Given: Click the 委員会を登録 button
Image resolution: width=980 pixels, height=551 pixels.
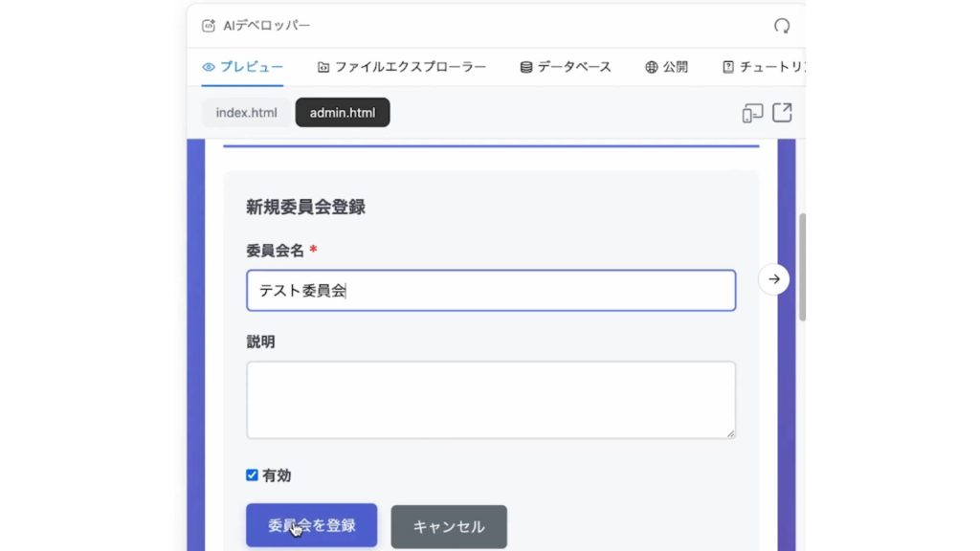Looking at the screenshot, I should point(311,525).
